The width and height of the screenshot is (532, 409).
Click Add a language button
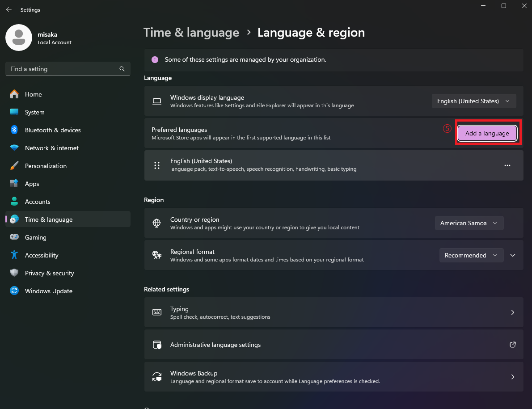[487, 133]
